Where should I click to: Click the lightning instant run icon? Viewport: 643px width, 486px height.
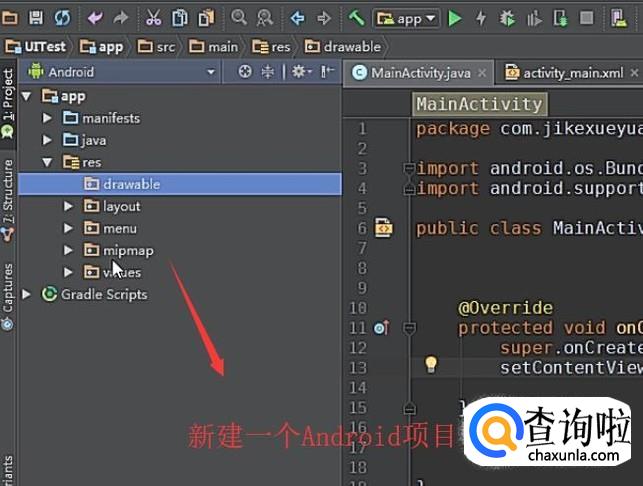pyautogui.click(x=481, y=18)
